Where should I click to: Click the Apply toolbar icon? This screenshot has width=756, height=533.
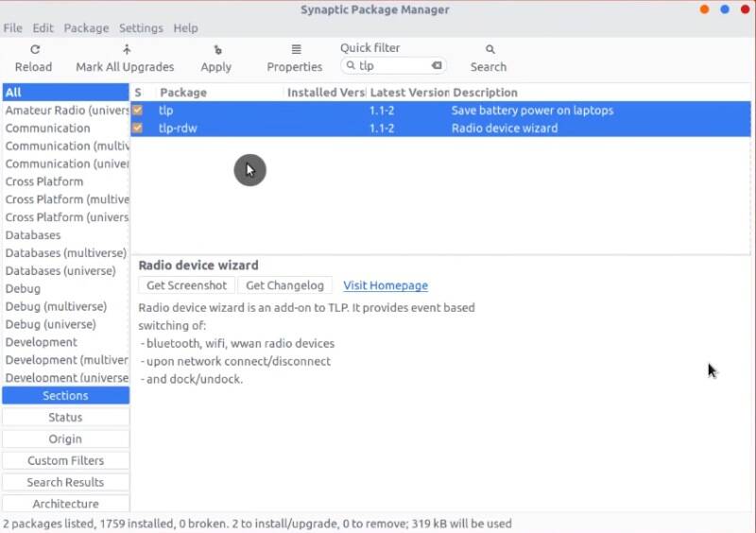pyautogui.click(x=217, y=50)
